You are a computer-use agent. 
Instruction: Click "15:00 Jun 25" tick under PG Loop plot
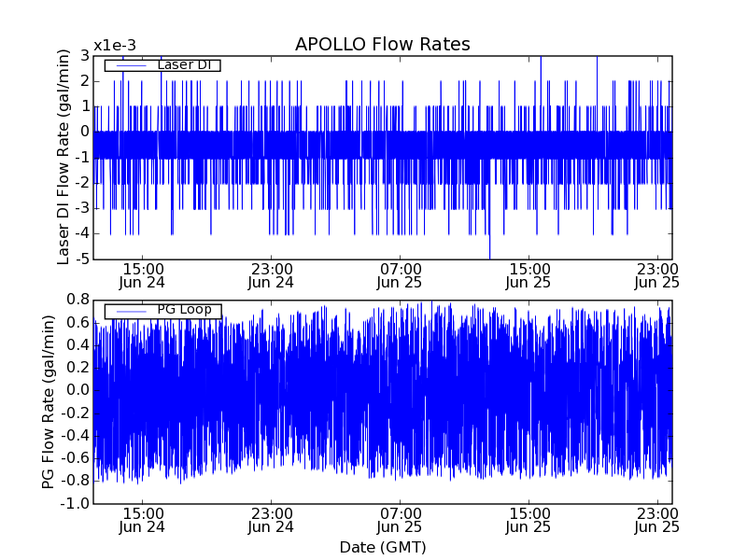529,521
